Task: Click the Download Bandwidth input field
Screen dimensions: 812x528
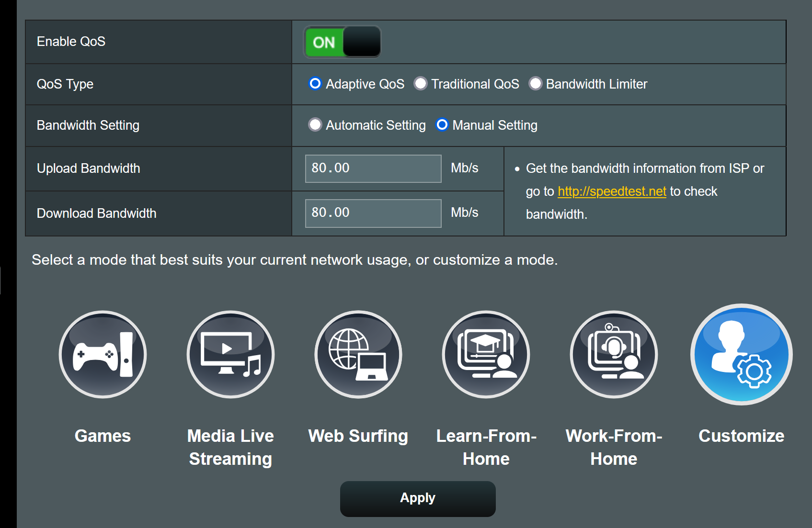Action: pyautogui.click(x=373, y=213)
